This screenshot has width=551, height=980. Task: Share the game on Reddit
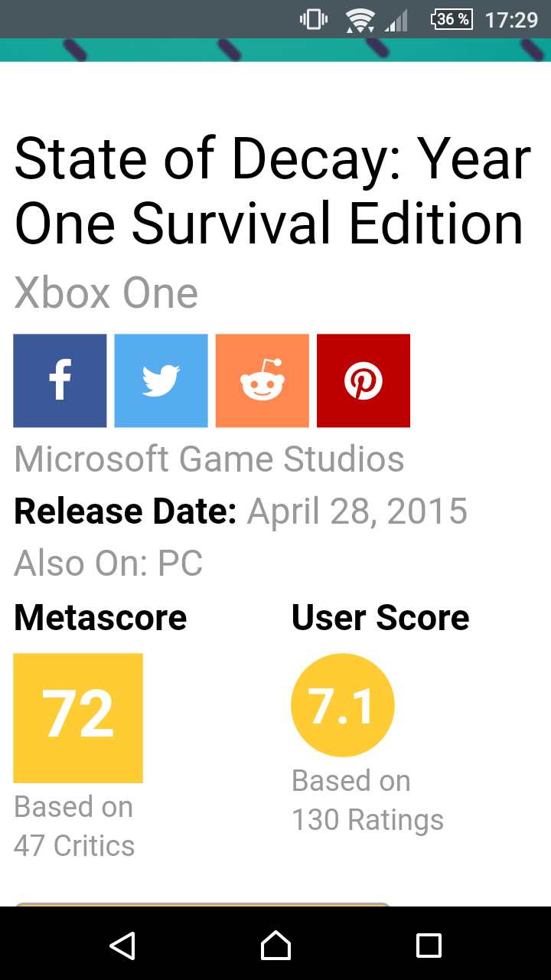[x=262, y=381]
